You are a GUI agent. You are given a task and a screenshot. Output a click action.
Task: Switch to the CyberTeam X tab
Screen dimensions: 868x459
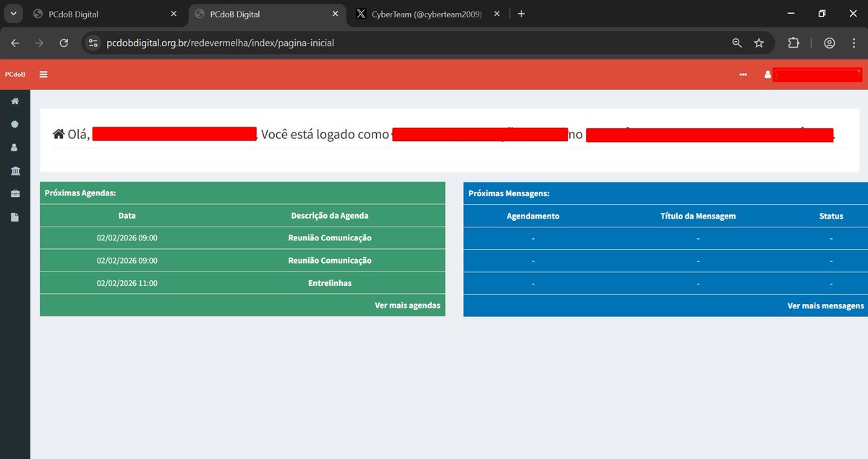(427, 14)
